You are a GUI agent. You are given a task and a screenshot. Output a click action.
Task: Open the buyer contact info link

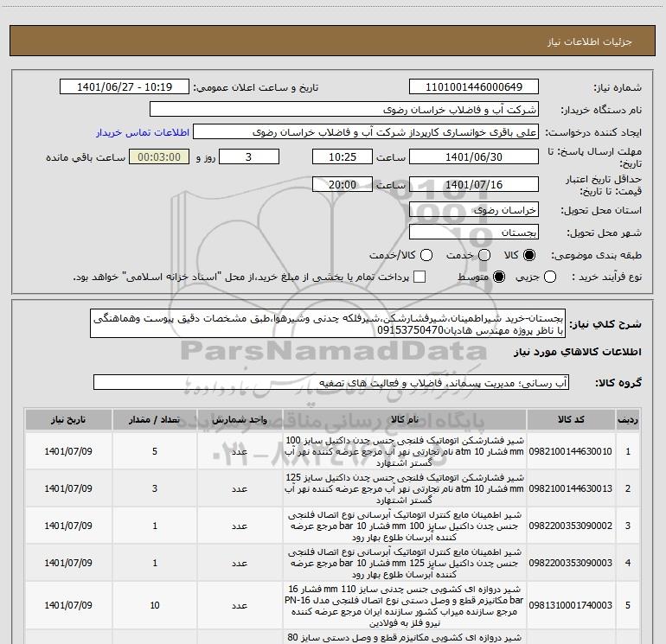click(x=143, y=132)
